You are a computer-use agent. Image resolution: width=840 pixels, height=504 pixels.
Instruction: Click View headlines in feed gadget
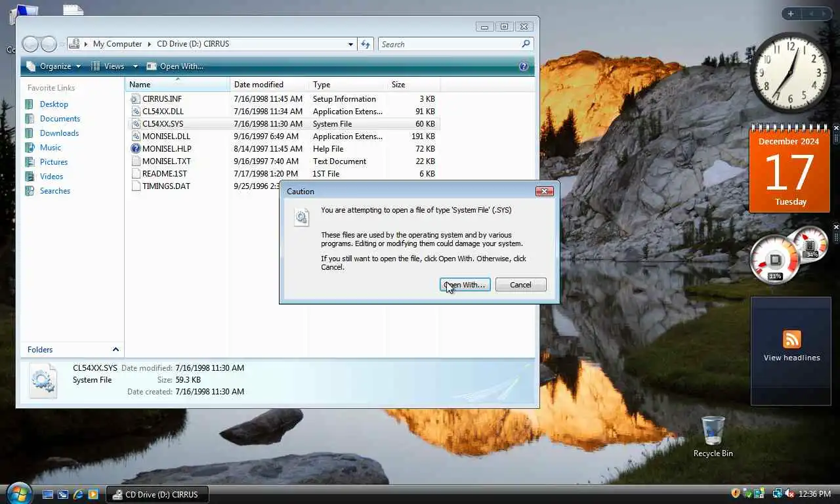pos(791,358)
